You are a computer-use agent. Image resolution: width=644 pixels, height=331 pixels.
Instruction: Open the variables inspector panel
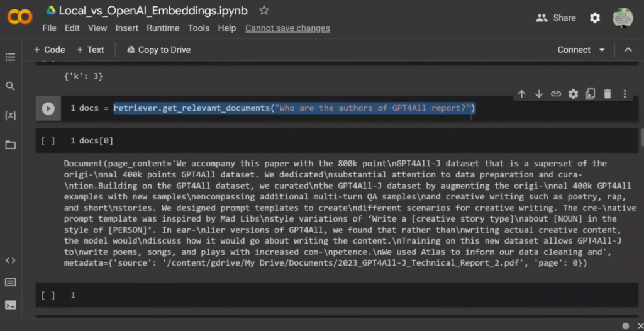[10, 116]
